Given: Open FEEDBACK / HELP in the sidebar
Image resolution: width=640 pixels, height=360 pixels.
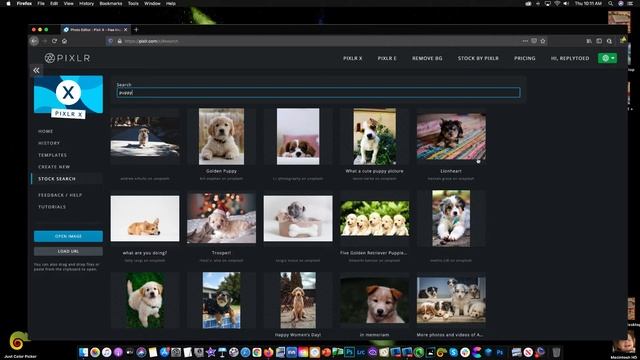Looking at the screenshot, I should click(x=60, y=195).
